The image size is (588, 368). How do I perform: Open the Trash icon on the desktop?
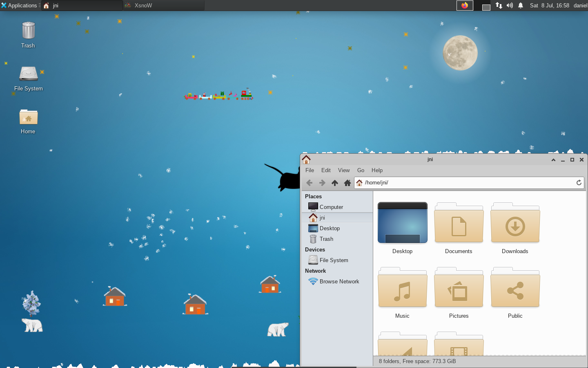28,31
